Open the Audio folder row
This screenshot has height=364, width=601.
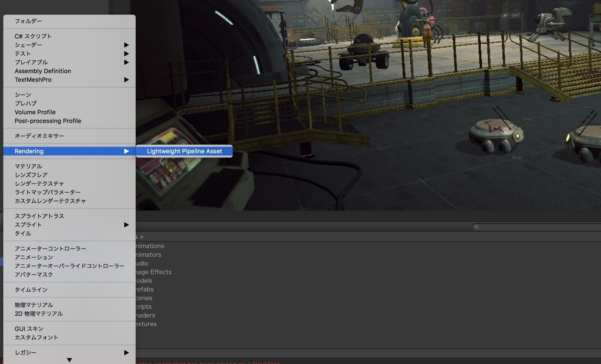coord(142,263)
